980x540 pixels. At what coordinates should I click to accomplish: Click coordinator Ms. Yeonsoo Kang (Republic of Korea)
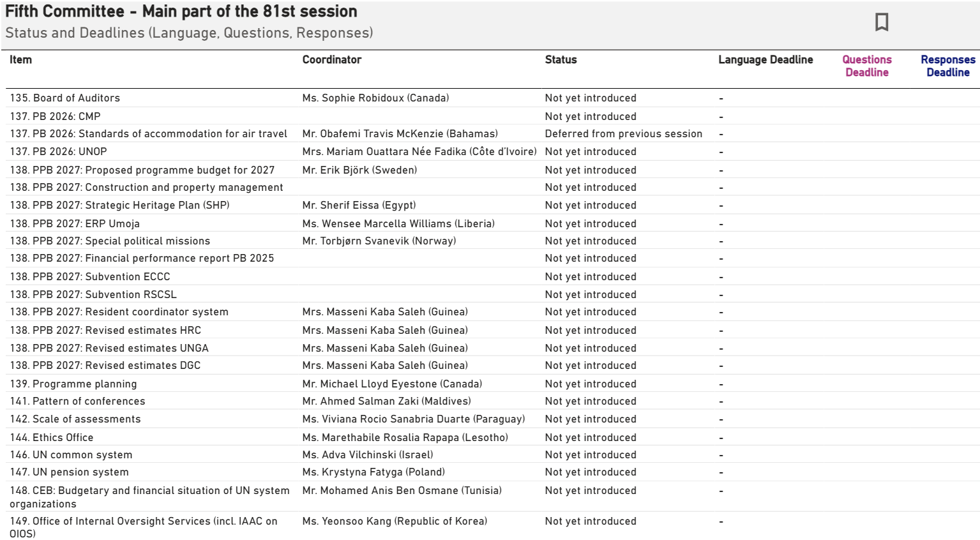pos(395,521)
